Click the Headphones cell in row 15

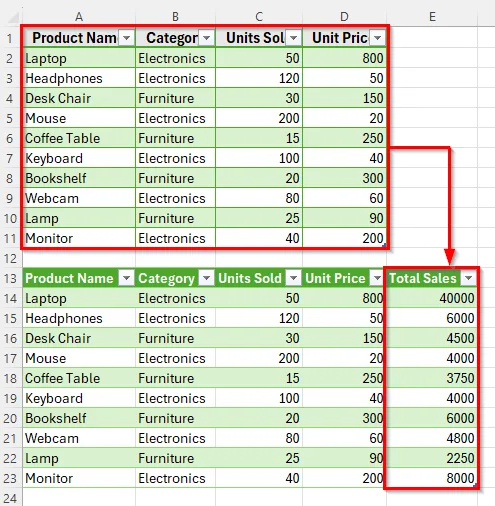(x=79, y=318)
